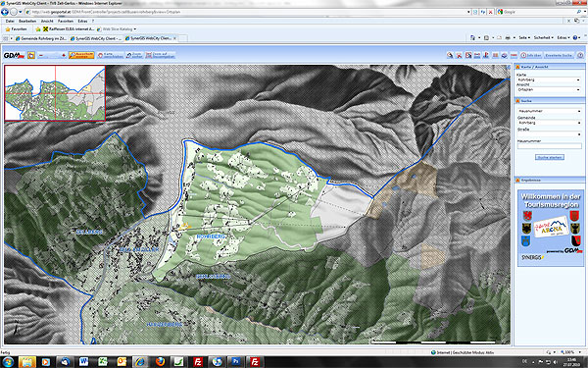
Task: Collapse the Suche panel header
Action: point(517,101)
